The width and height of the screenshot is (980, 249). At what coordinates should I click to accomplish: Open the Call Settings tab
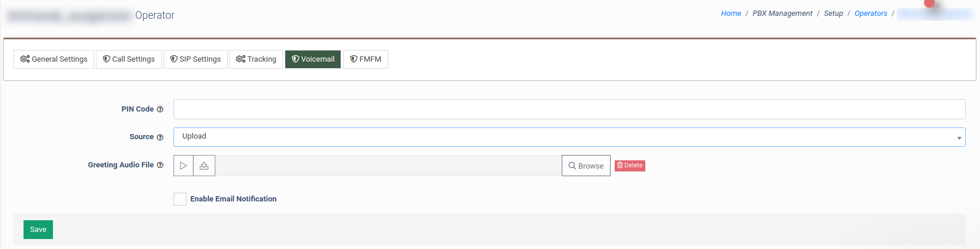(129, 59)
